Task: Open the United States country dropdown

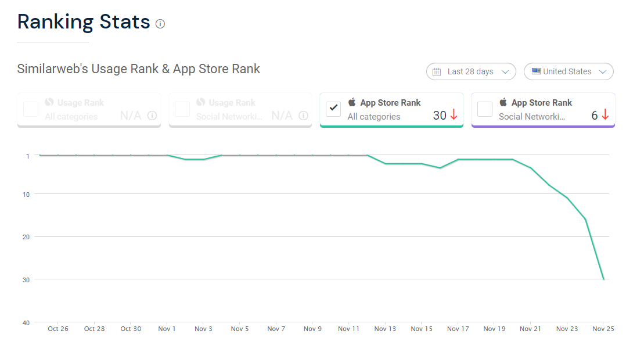Action: point(569,71)
